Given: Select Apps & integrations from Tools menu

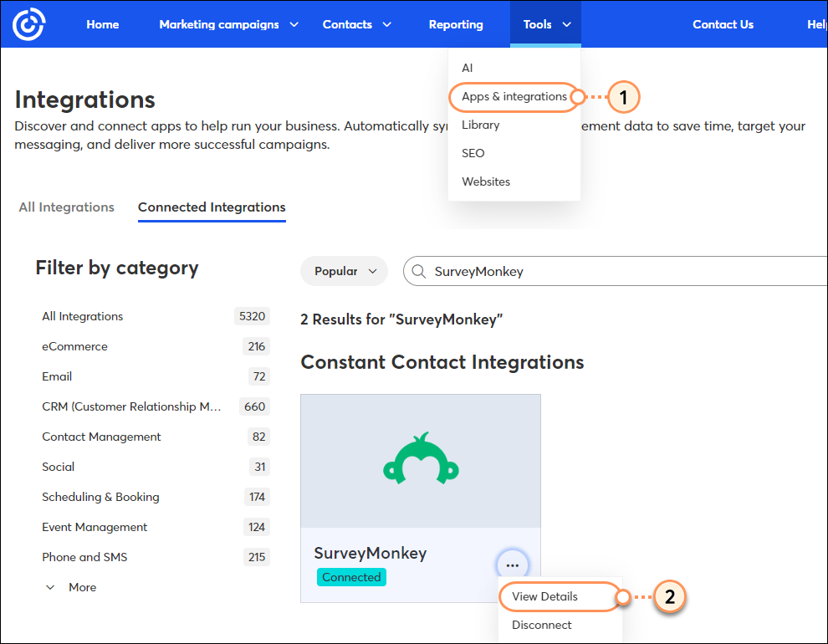Looking at the screenshot, I should click(x=514, y=97).
